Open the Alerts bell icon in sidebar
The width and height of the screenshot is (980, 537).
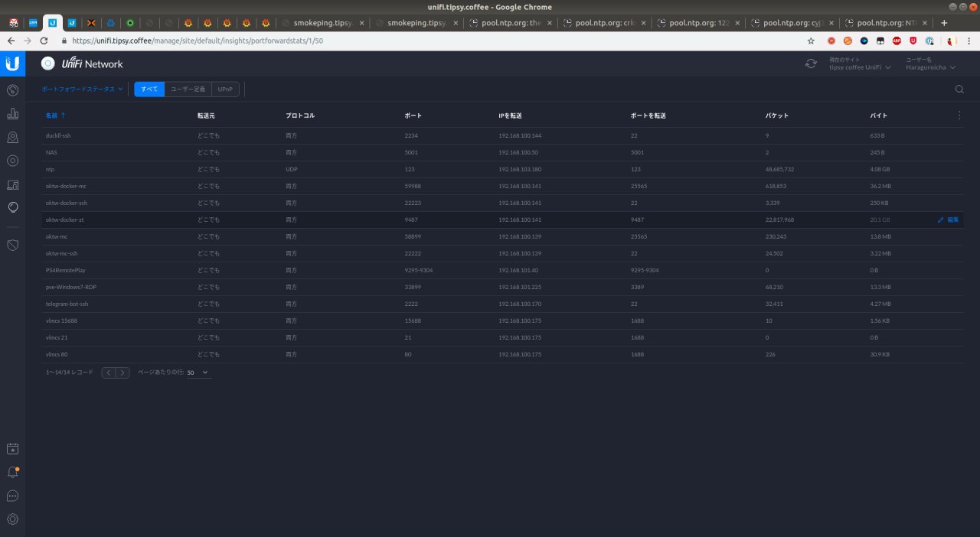point(12,473)
